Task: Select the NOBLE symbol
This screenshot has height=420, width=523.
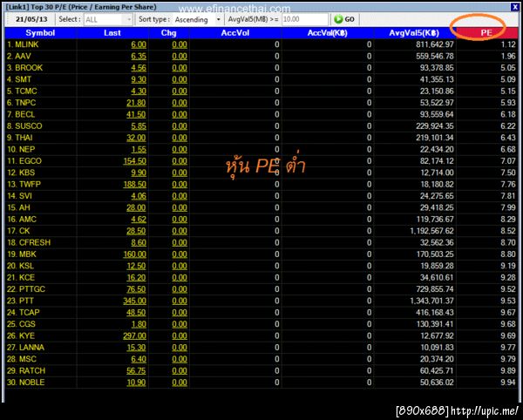Action: point(31,383)
